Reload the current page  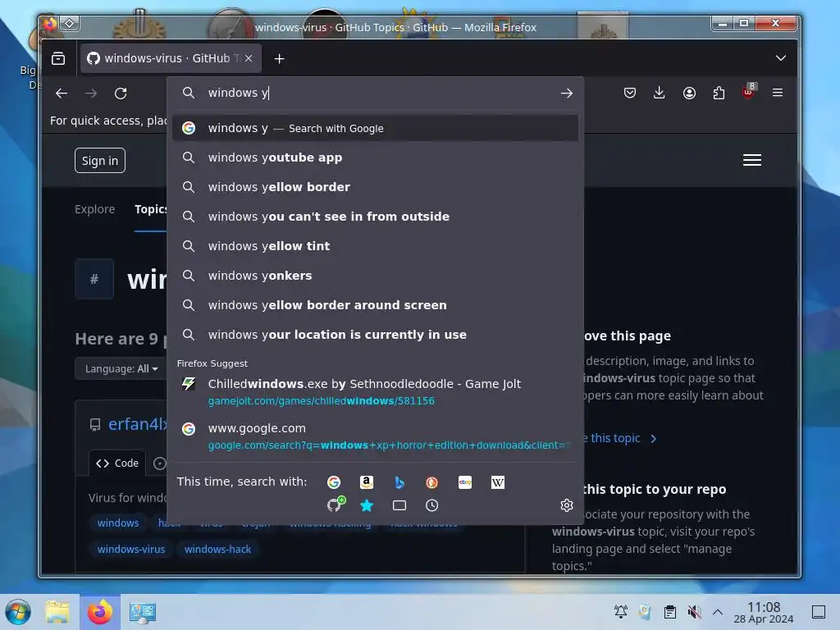121,94
